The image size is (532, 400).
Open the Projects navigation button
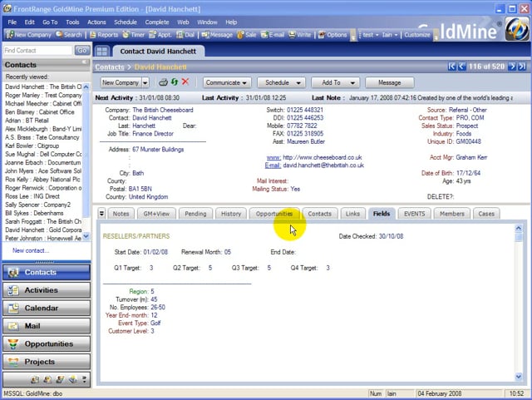tap(47, 362)
